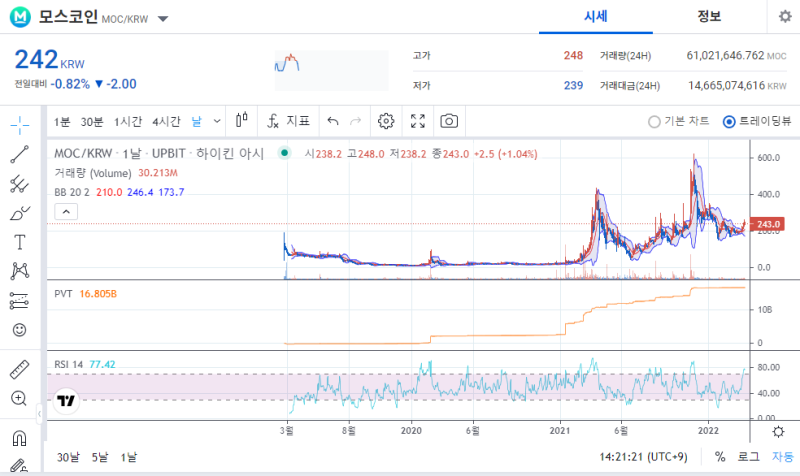Collapse the drawing toolbar side arrow
Viewport: 800px width, 476px height.
pyautogui.click(x=39, y=414)
